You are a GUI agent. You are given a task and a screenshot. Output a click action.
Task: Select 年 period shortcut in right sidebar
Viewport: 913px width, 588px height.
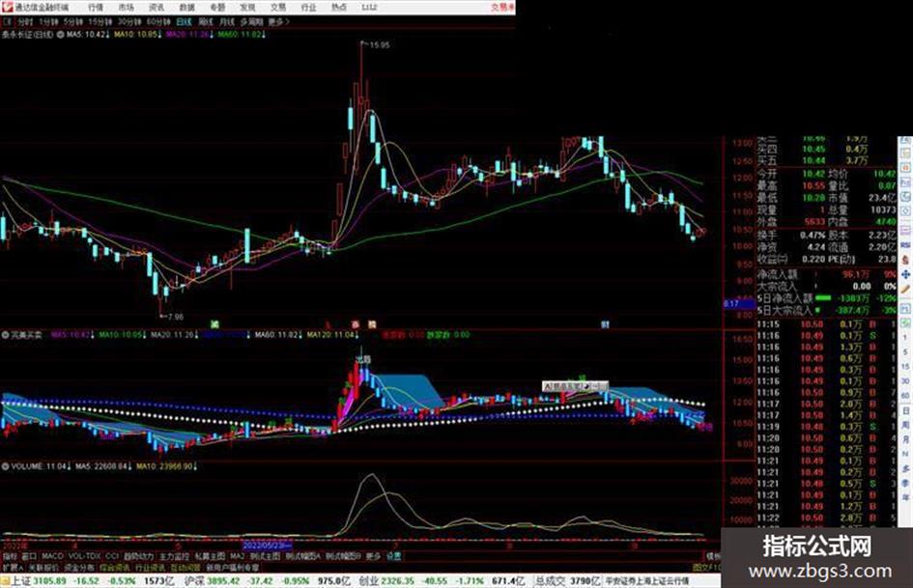[905, 497]
